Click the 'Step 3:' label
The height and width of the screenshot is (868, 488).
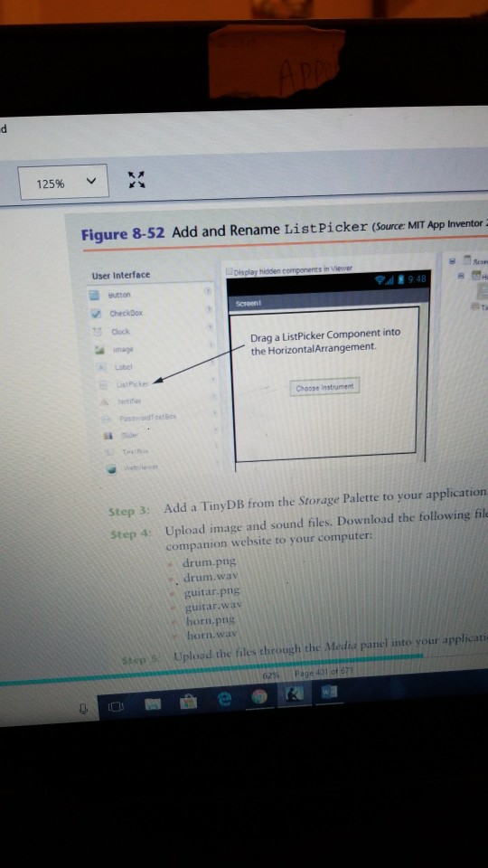coord(129,510)
